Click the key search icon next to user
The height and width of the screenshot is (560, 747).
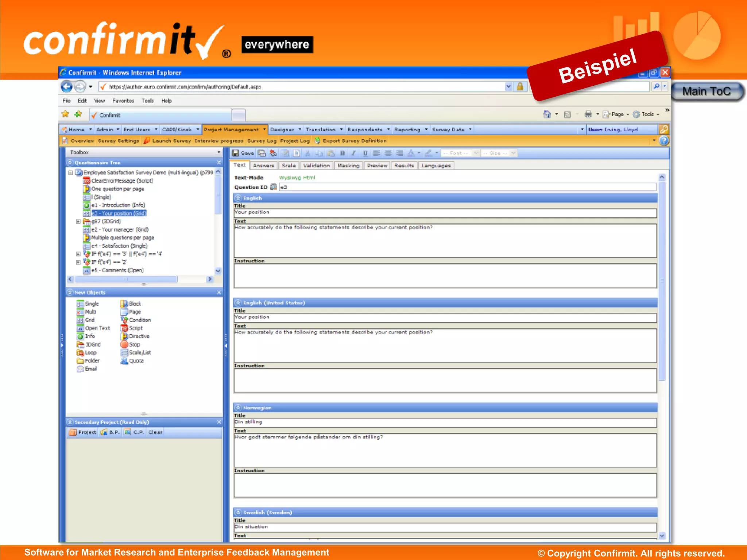point(664,129)
